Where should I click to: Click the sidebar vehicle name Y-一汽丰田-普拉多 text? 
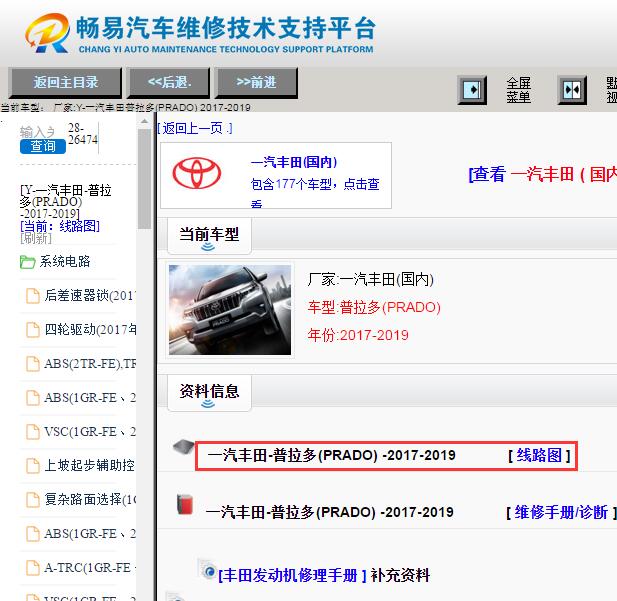coord(65,202)
